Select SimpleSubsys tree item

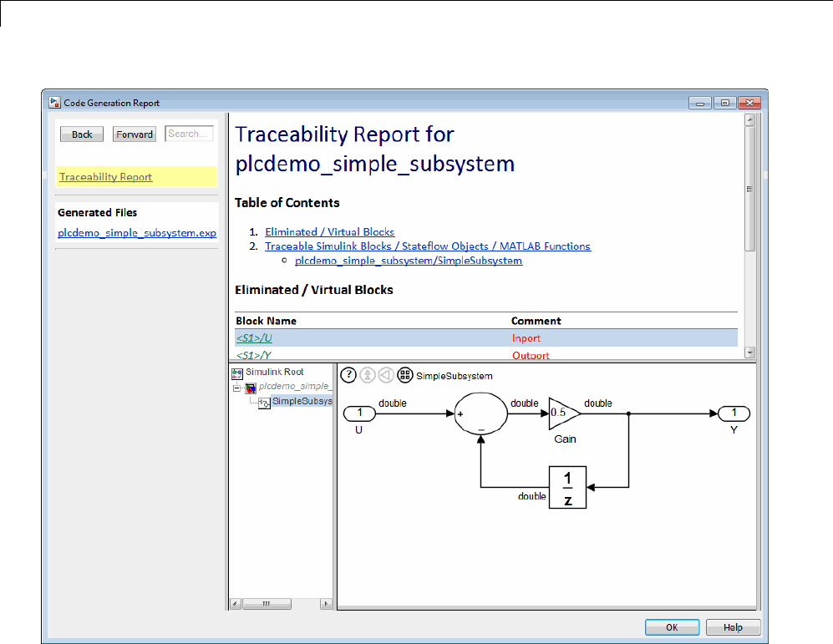(302, 402)
